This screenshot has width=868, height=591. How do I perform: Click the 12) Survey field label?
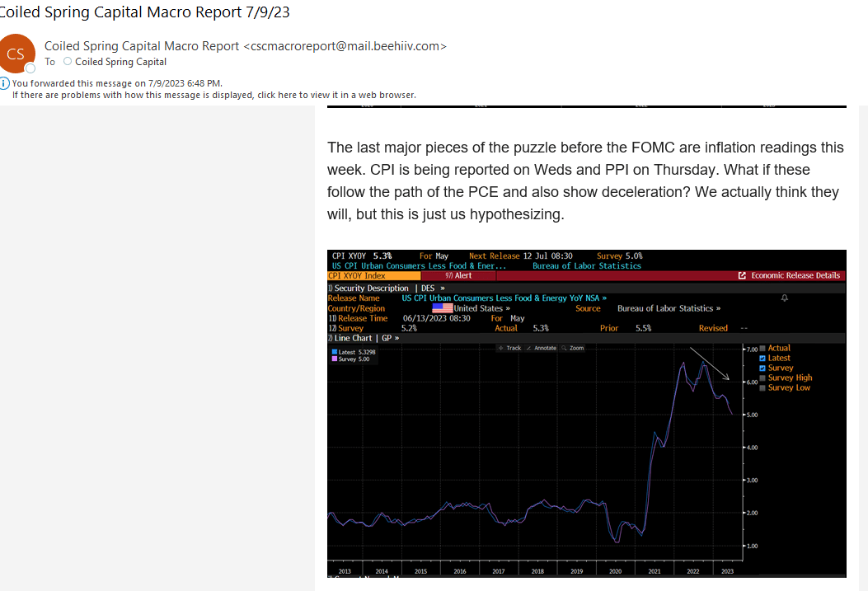tap(346, 329)
